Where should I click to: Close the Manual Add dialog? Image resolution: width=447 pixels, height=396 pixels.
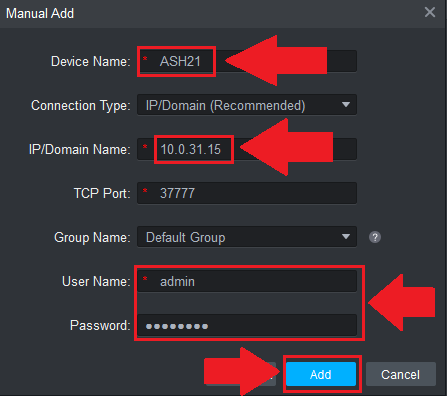point(430,12)
